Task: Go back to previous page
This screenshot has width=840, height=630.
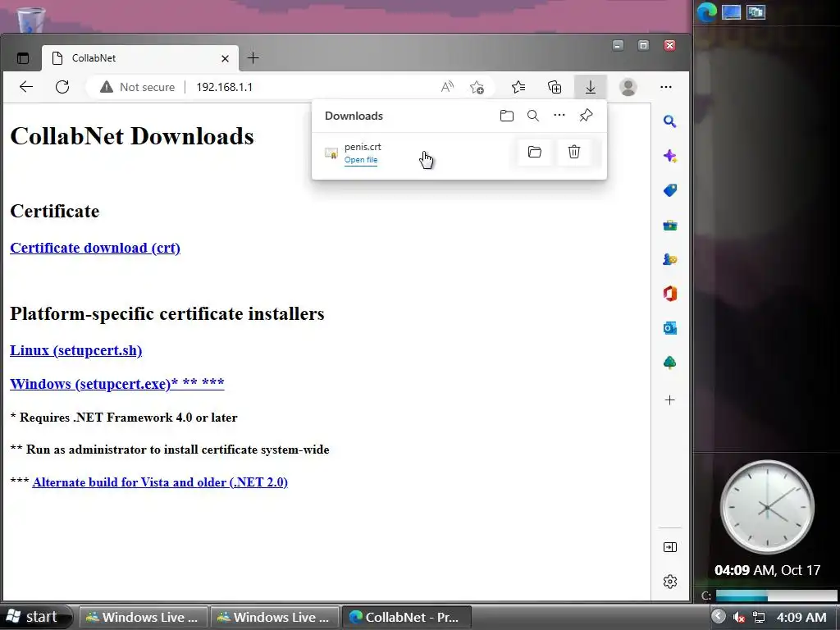Action: (26, 87)
